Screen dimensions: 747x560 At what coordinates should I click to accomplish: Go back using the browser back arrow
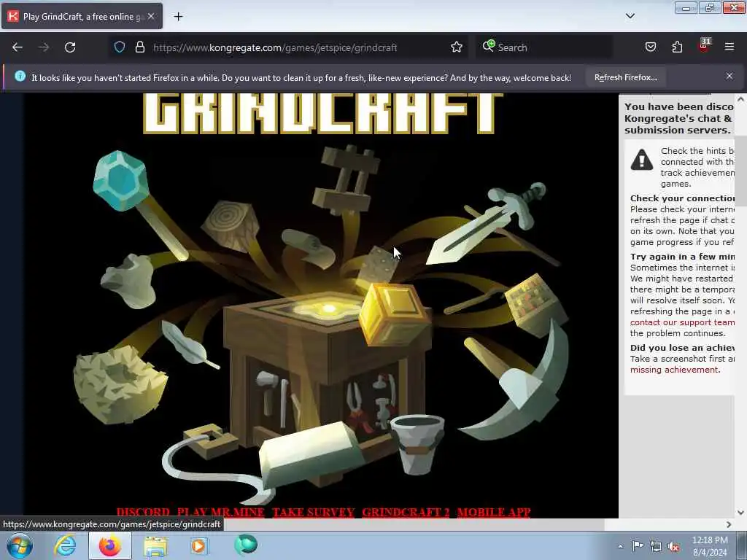[x=18, y=47]
